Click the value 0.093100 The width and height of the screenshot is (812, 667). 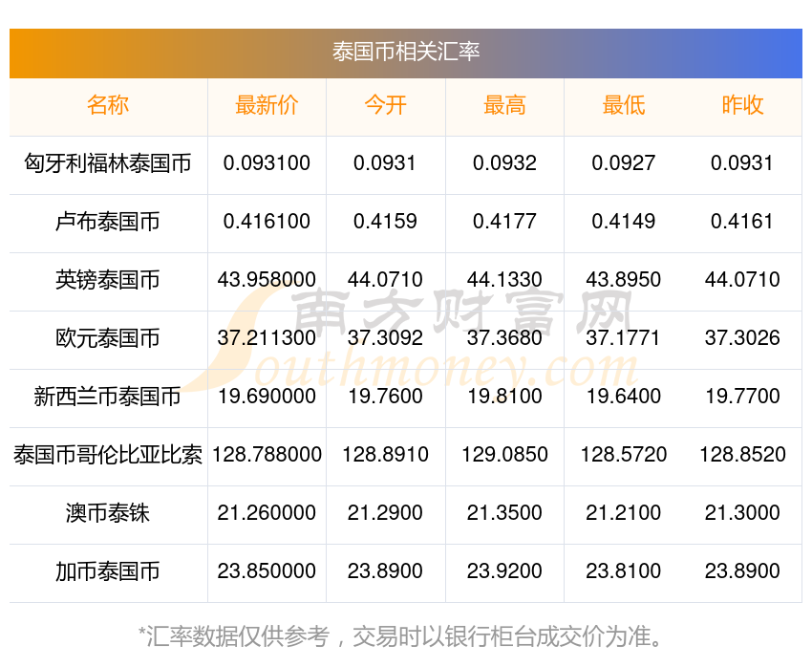pos(267,163)
